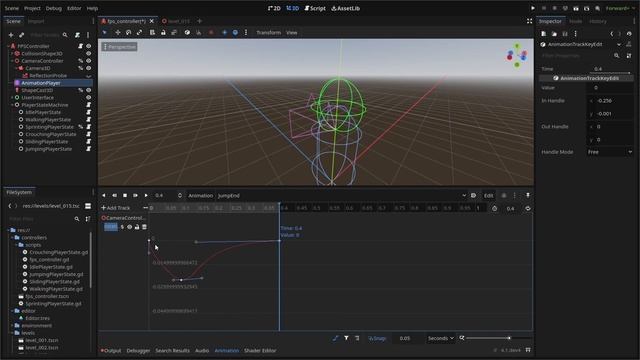Image resolution: width=640 pixels, height=360 pixels.
Task: Switch to the Import tab
Action: [x=36, y=21]
